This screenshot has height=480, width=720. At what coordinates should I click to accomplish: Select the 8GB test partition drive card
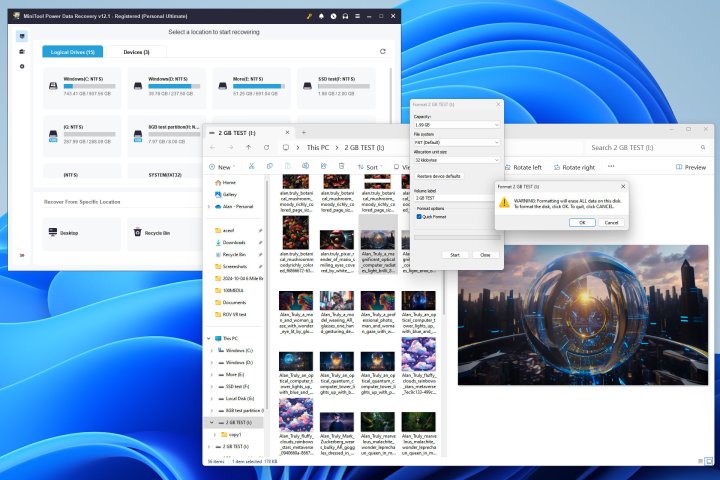coord(166,135)
